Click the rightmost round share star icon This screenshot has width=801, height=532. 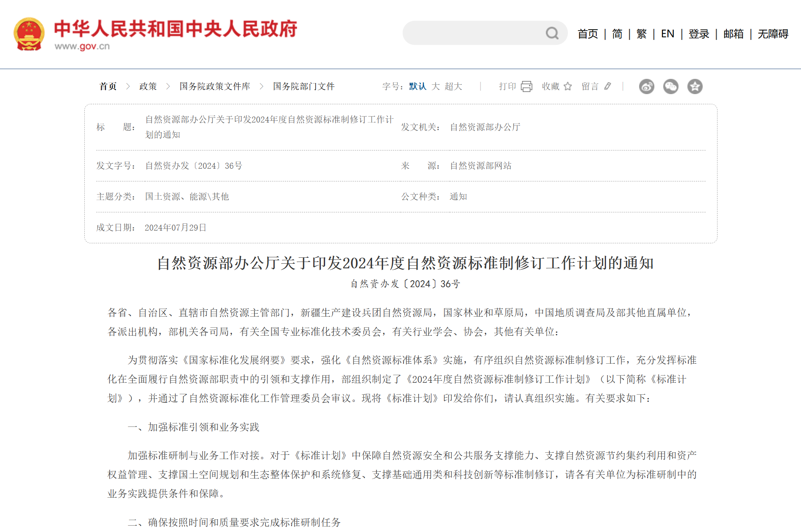click(x=695, y=86)
